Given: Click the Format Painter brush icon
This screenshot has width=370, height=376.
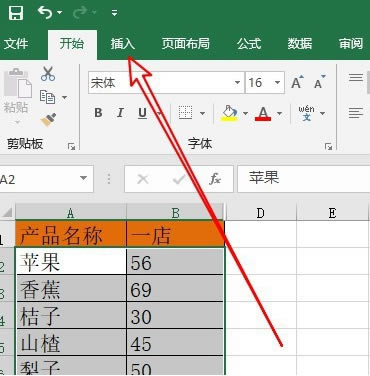Looking at the screenshot, I should pyautogui.click(x=48, y=120).
